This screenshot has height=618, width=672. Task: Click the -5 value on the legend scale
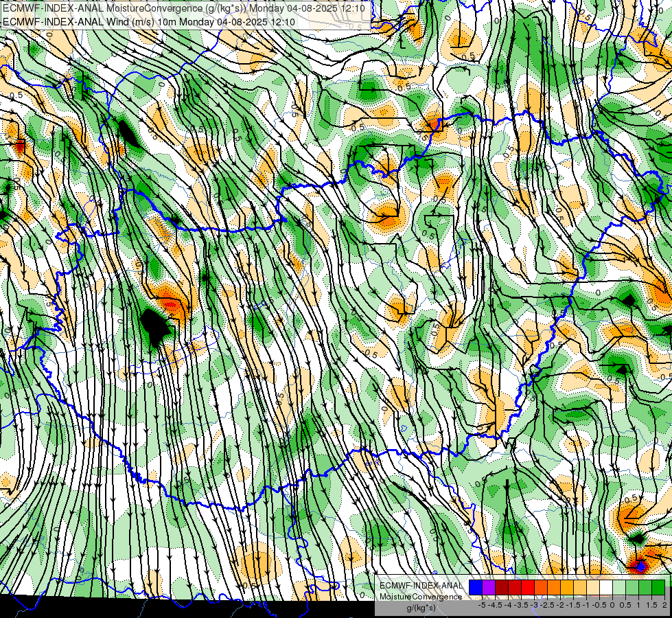[x=482, y=605]
